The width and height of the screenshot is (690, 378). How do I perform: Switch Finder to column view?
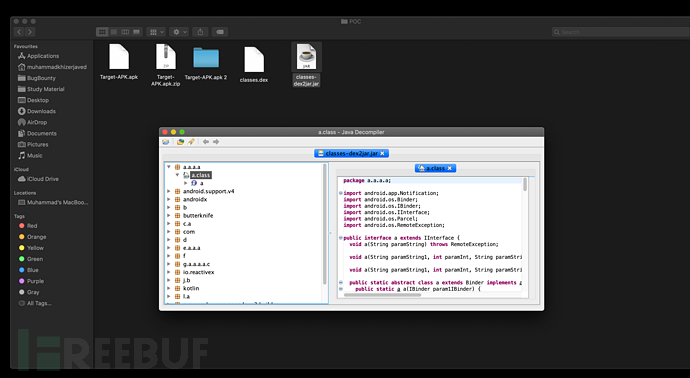(125, 32)
